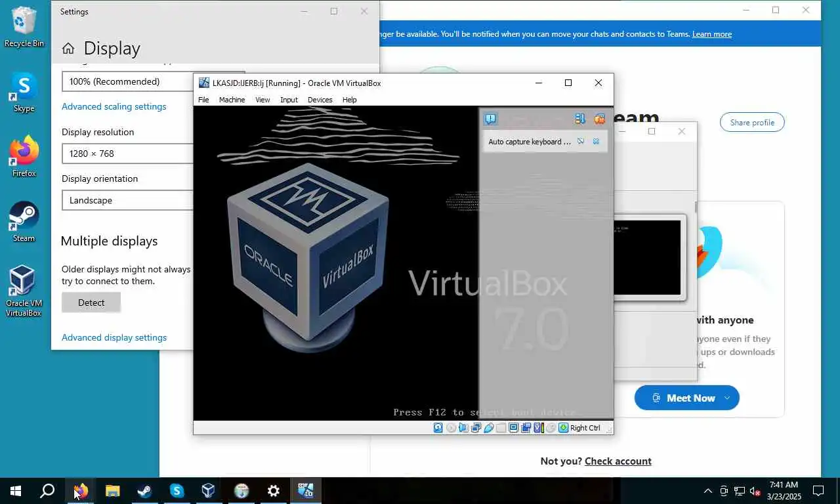Click the Check account link
840x504 pixels.
618,461
